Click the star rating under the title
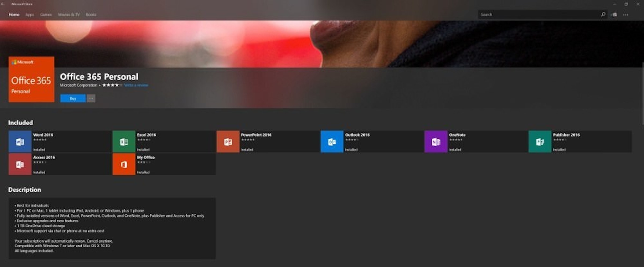The height and width of the screenshot is (267, 644). click(x=112, y=85)
